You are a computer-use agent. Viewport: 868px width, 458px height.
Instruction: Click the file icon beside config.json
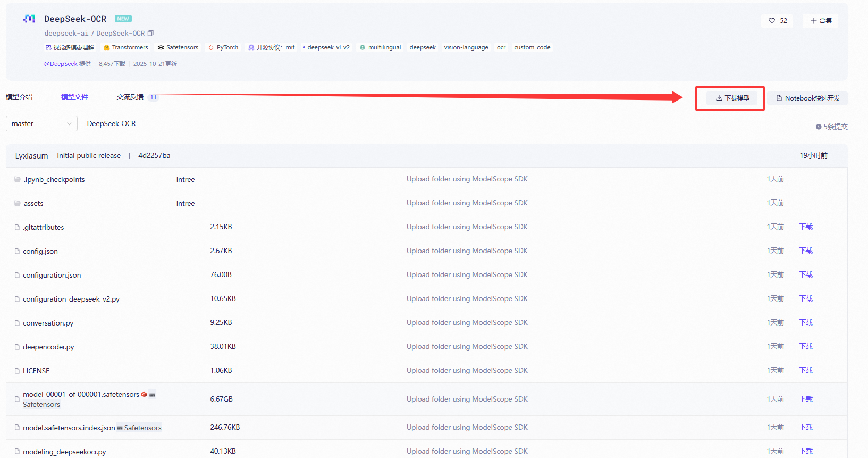[x=17, y=251]
